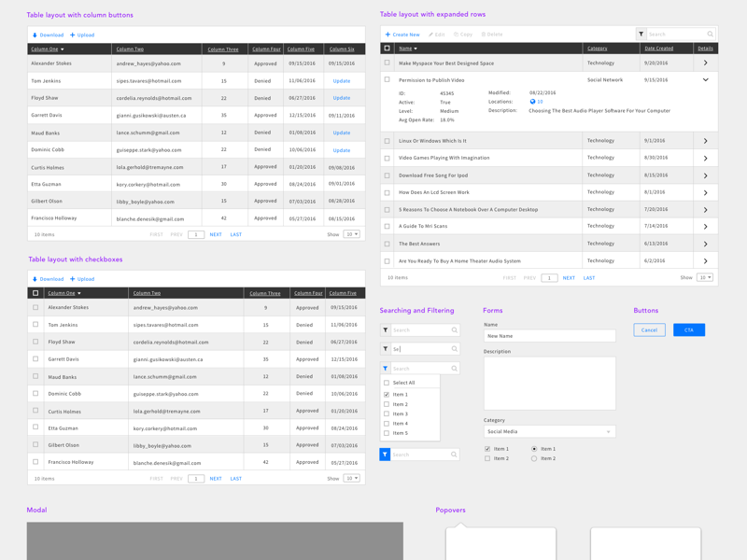This screenshot has height=560, width=747.
Task: Open the Category dropdown showing Social Media
Action: coord(549,431)
